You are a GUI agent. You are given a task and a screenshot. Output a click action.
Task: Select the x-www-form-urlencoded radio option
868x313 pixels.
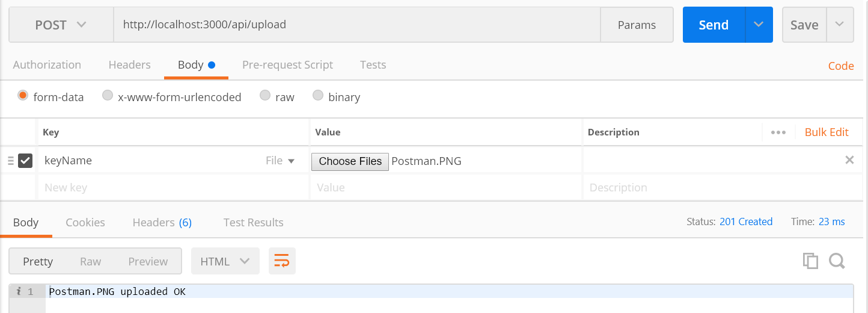108,96
